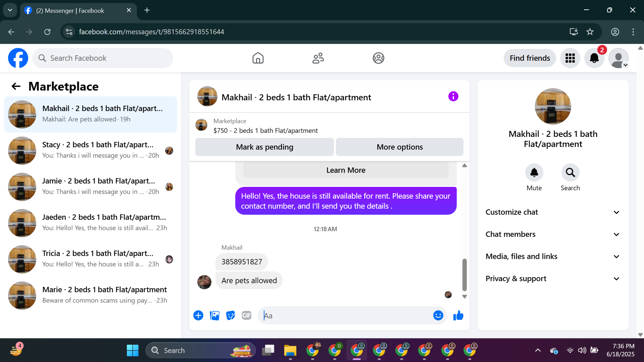
Task: Open the Groups icon in top navigation
Action: click(x=378, y=58)
